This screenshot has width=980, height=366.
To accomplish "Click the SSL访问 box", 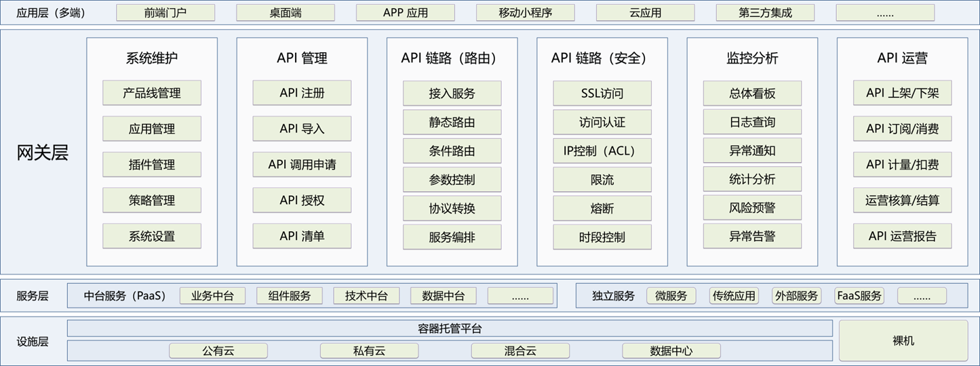I will [602, 94].
